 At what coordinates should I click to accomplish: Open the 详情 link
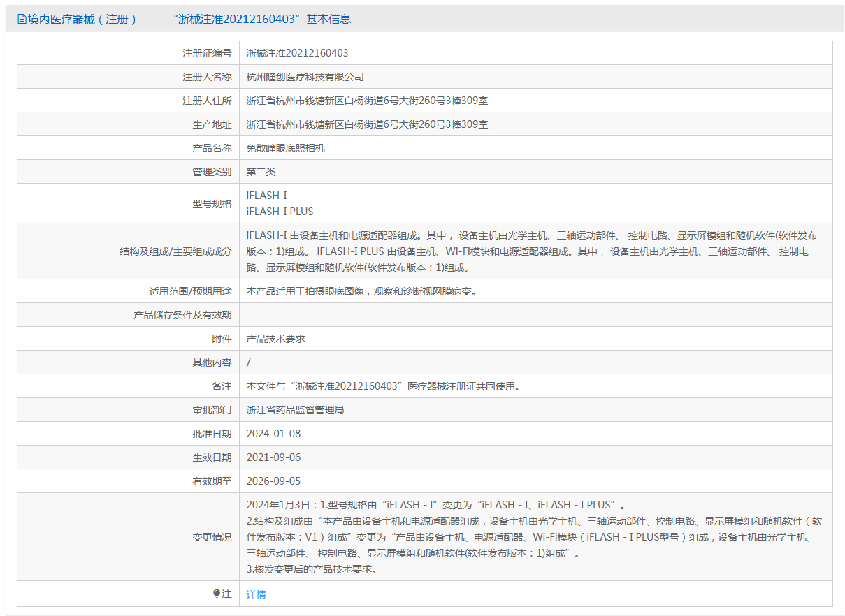click(257, 594)
